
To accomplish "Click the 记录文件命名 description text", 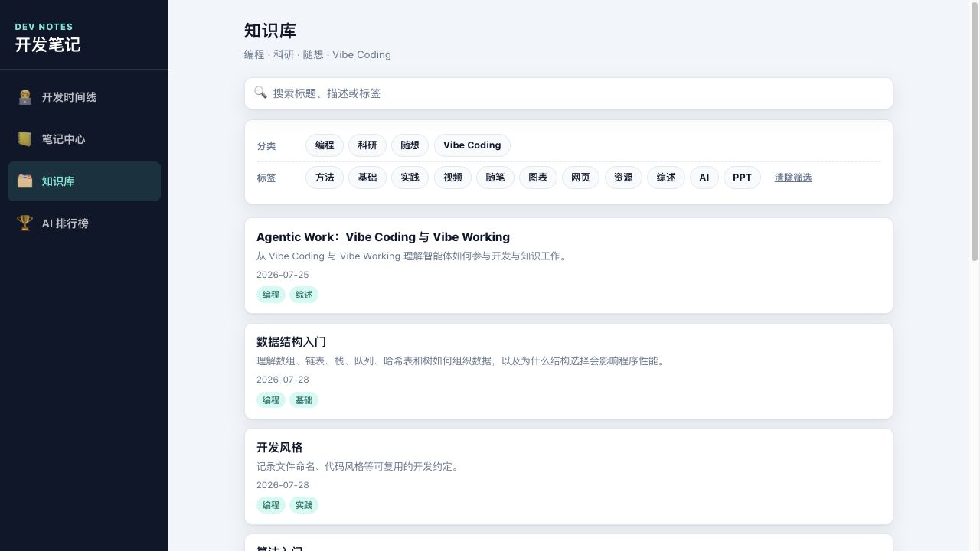I will click(x=358, y=467).
